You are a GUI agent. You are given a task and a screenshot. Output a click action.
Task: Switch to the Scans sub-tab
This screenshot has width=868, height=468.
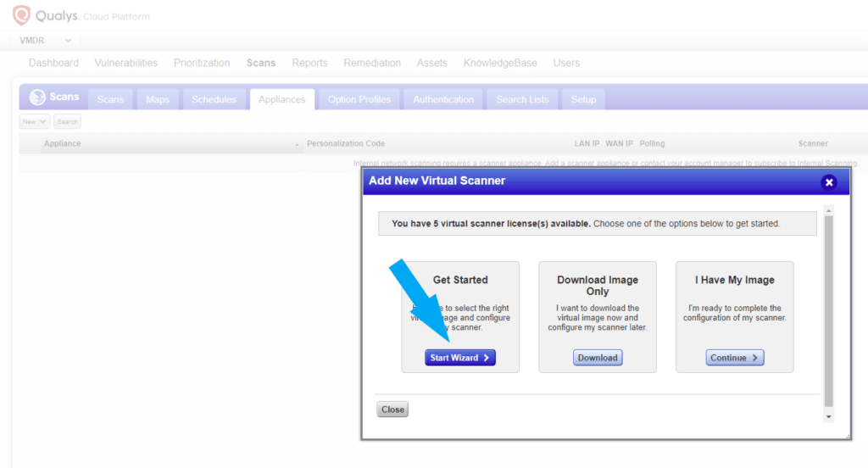[110, 100]
